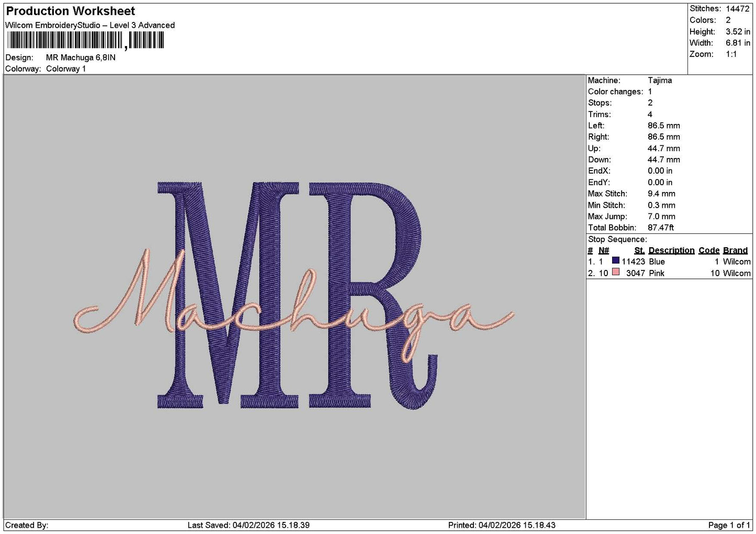
Task: Click the Description column header
Action: coord(671,251)
